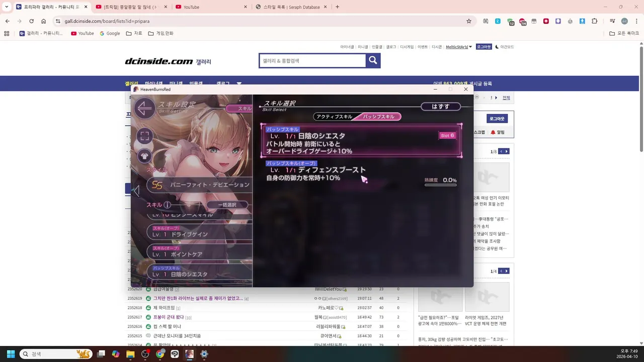Screen dimensions: 644x362
Task: Open Chrome media control icon
Action: [x=612, y=21]
